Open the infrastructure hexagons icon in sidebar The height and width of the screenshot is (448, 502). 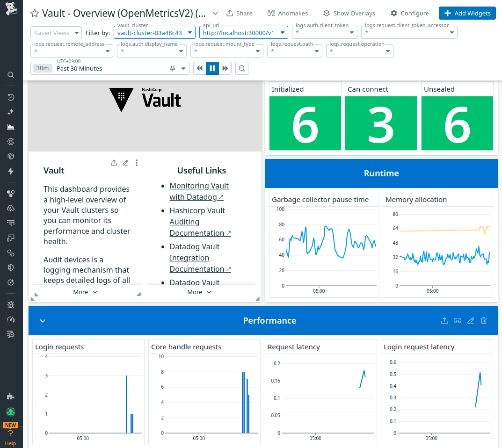click(11, 193)
